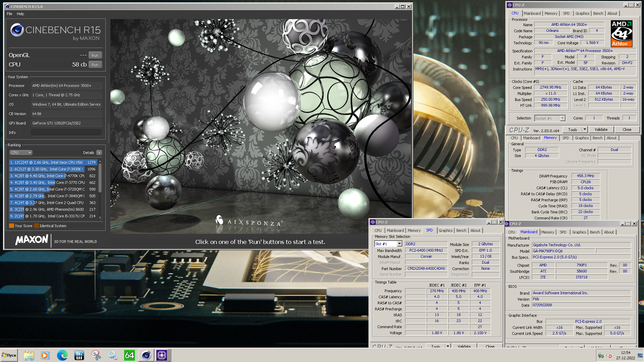
Task: Click Close in top CPU-Z window
Action: click(x=627, y=130)
